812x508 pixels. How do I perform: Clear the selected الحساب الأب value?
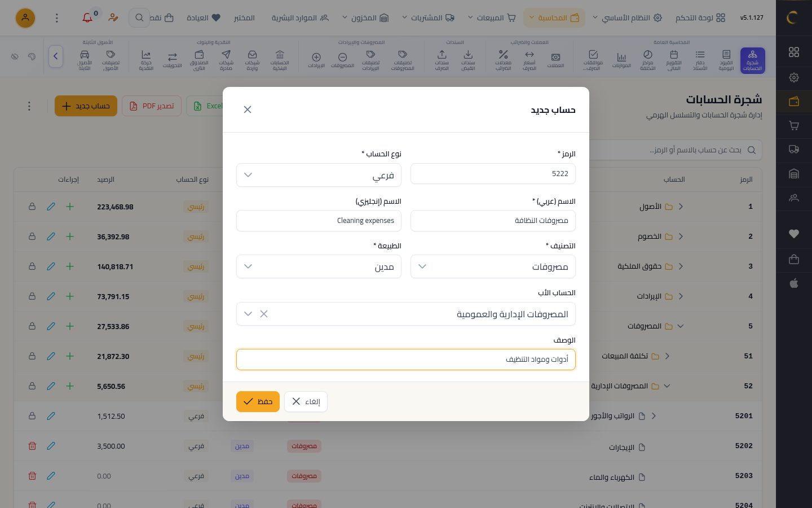point(264,314)
